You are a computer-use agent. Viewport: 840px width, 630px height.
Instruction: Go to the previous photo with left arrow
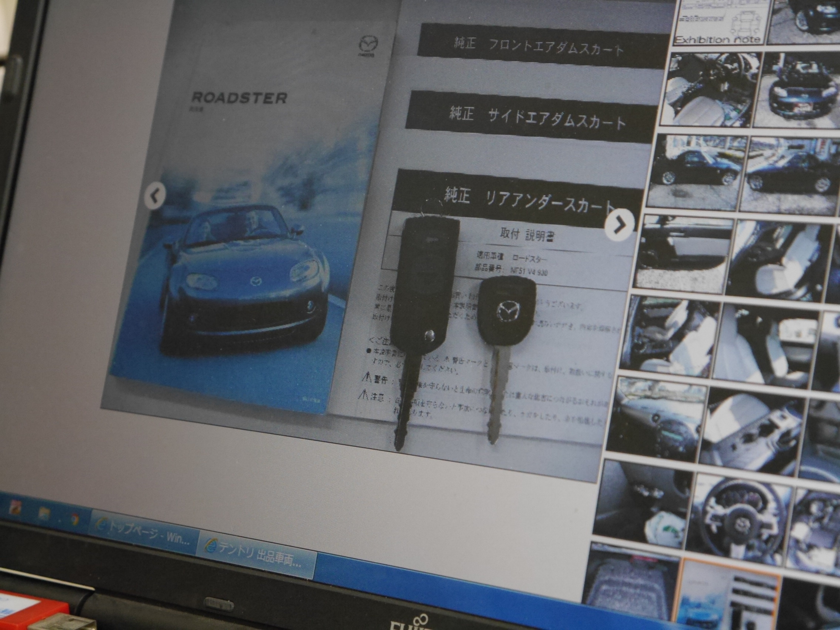pyautogui.click(x=155, y=196)
